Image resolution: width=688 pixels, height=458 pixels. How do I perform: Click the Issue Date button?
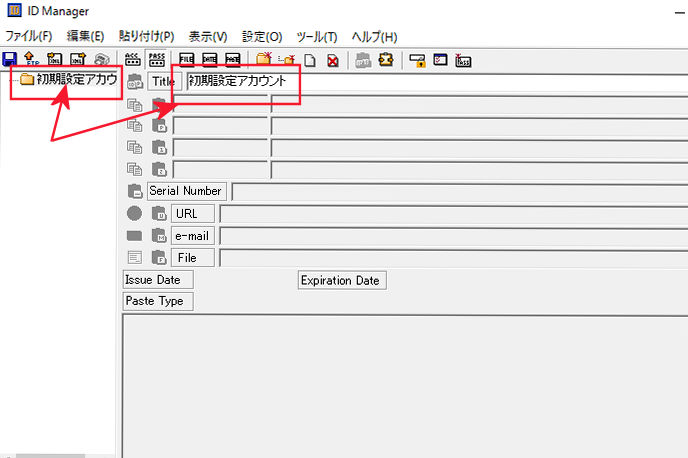tap(158, 279)
